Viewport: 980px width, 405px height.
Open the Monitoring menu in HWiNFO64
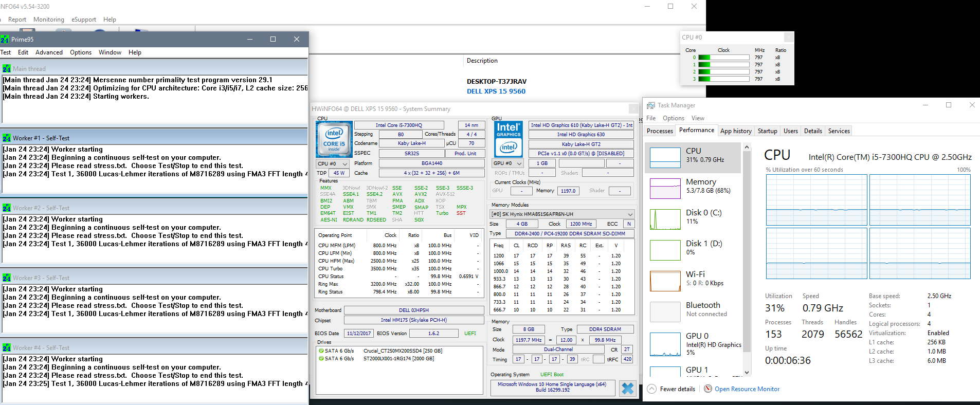click(49, 20)
